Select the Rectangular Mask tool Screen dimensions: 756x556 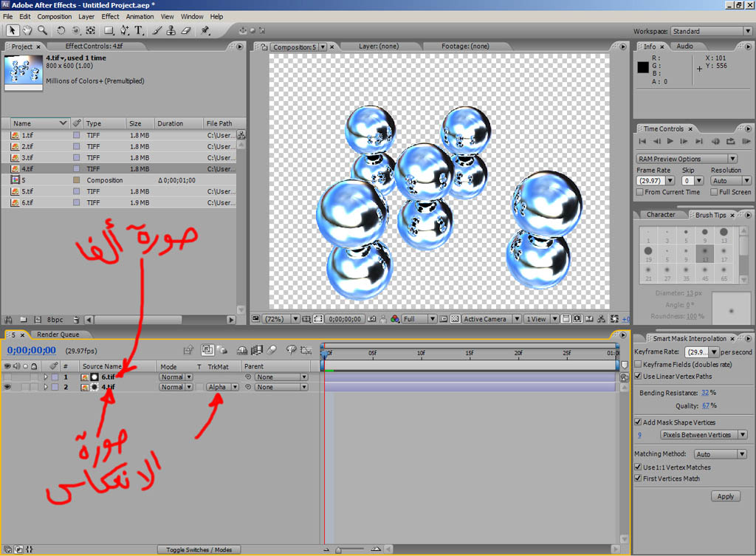coord(109,30)
